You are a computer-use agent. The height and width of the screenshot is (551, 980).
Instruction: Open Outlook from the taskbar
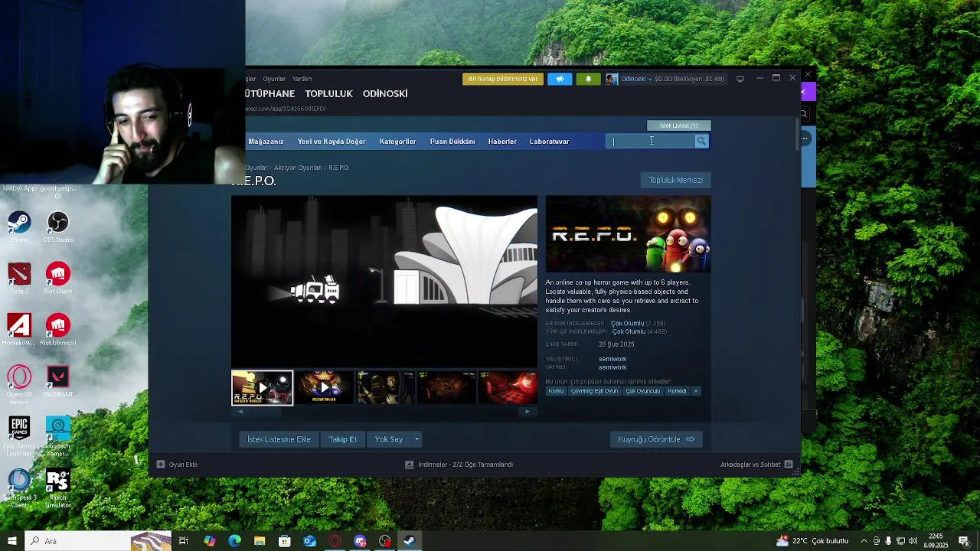(309, 541)
